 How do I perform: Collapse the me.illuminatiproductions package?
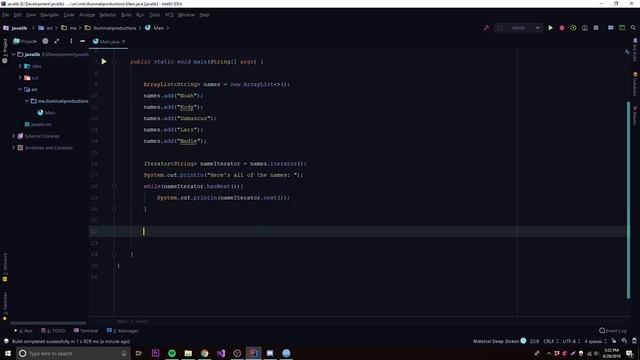[27, 101]
